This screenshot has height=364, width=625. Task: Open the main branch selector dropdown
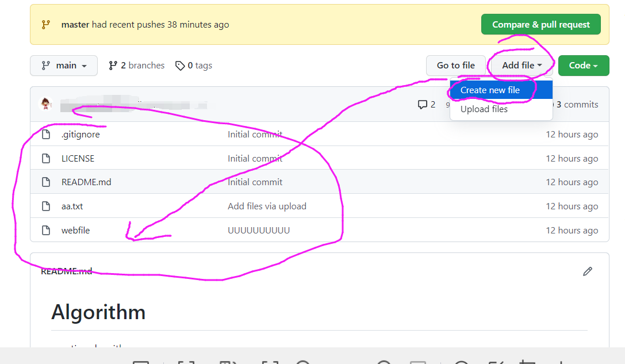click(x=64, y=66)
